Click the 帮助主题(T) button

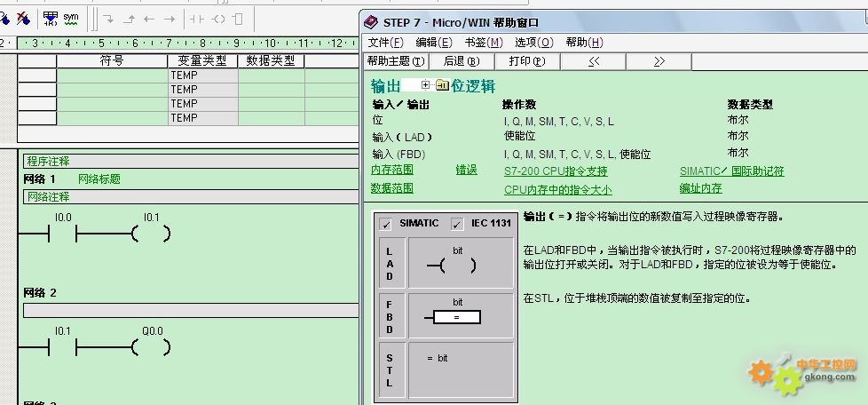tap(396, 61)
